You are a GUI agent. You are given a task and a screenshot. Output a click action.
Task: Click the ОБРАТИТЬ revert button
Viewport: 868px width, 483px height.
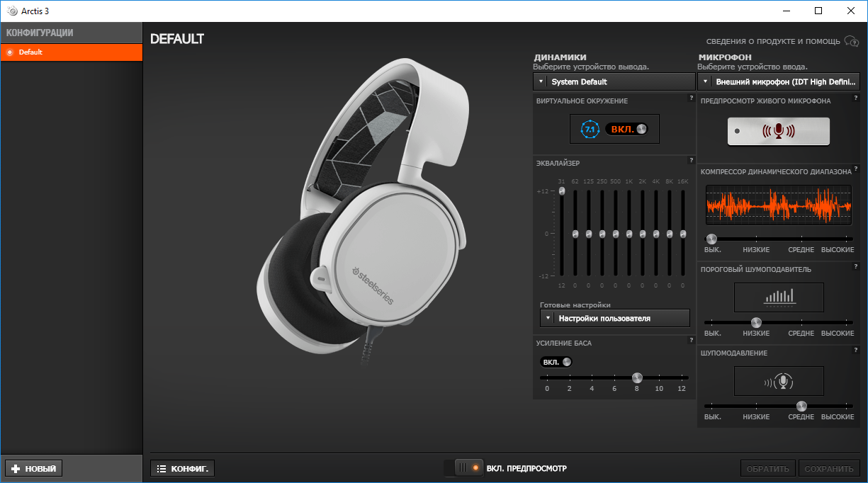click(767, 468)
